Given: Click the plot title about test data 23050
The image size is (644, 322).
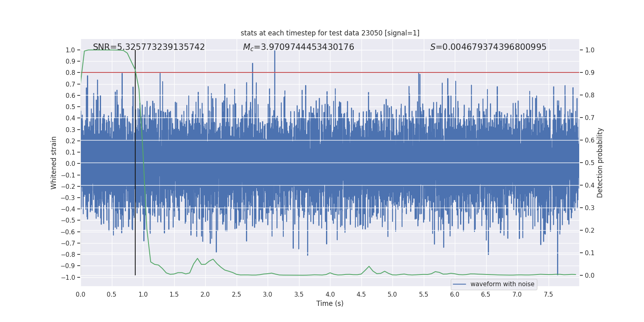Looking at the screenshot, I should click(x=330, y=33).
